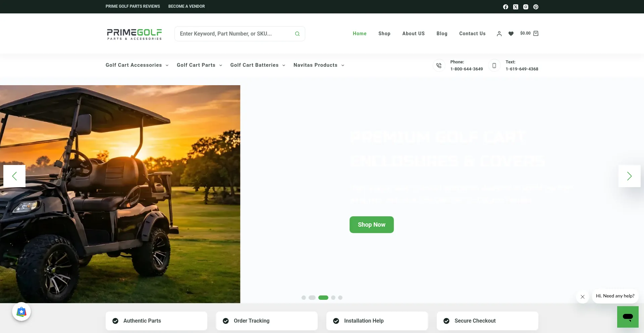Open the Facebook social icon
Viewport: 644px width, 333px height.
click(x=505, y=7)
